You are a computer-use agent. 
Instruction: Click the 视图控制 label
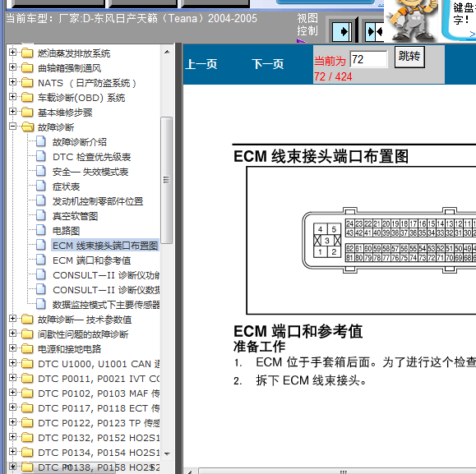307,25
